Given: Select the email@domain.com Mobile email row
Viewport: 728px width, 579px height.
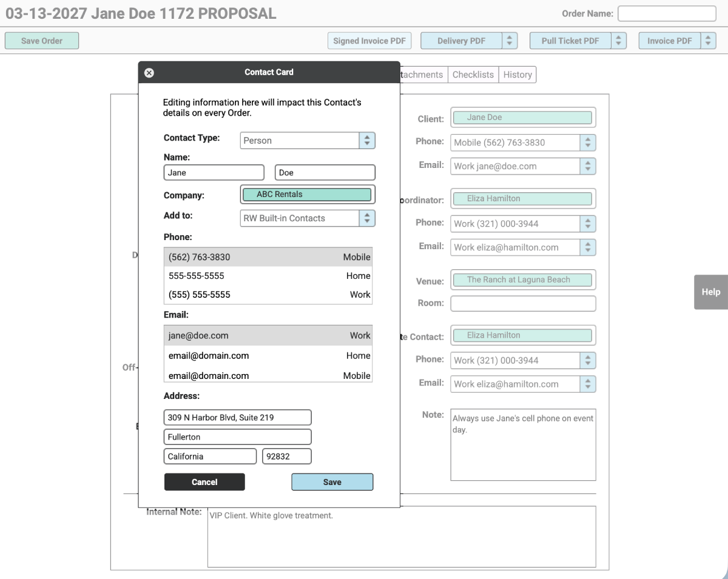Looking at the screenshot, I should click(268, 375).
